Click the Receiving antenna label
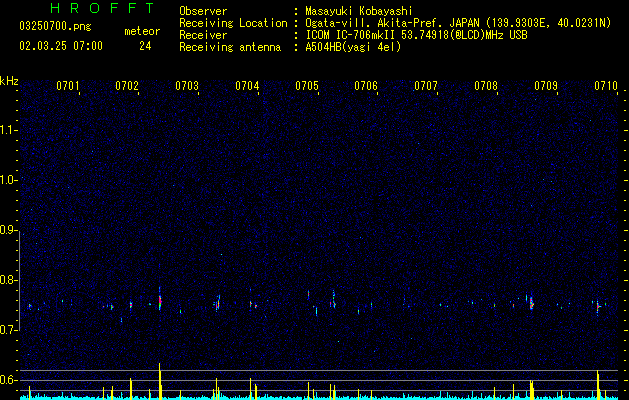 coord(230,47)
